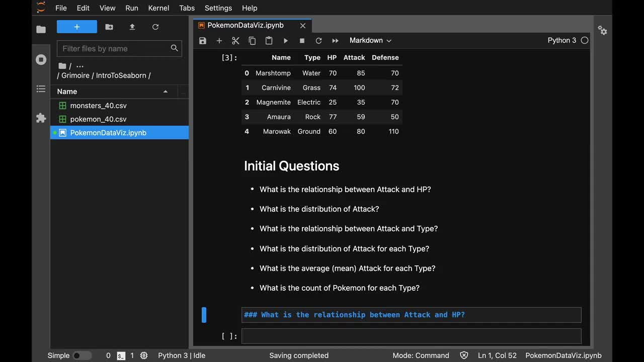Close the PokemonDataViz.ipynb tab
Image resolution: width=644 pixels, height=362 pixels.
(x=303, y=25)
